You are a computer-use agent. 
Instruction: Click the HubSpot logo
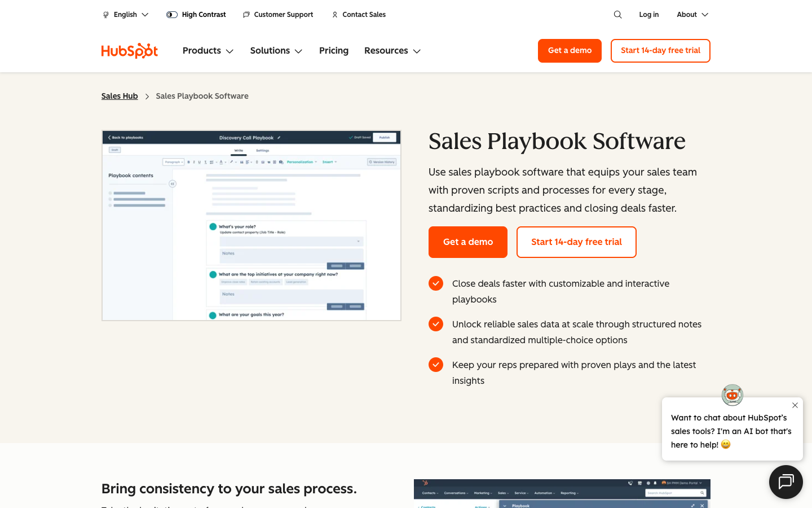pyautogui.click(x=130, y=51)
